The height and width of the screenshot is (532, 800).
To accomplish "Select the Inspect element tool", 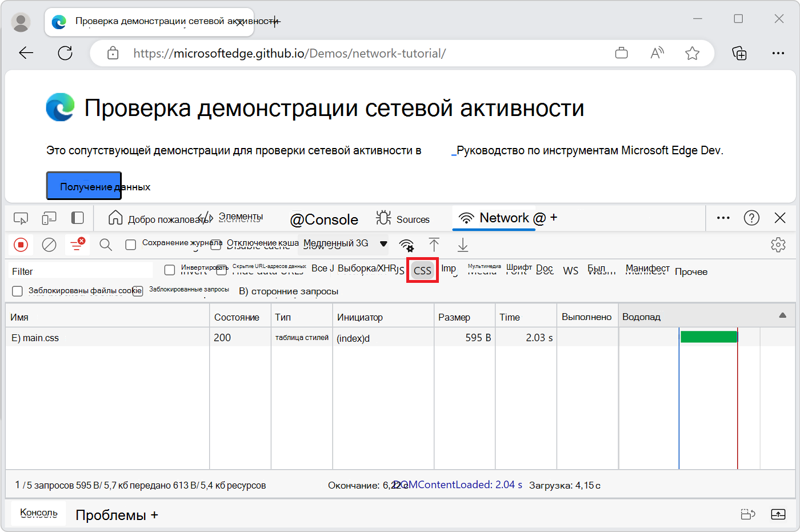I will tap(21, 218).
